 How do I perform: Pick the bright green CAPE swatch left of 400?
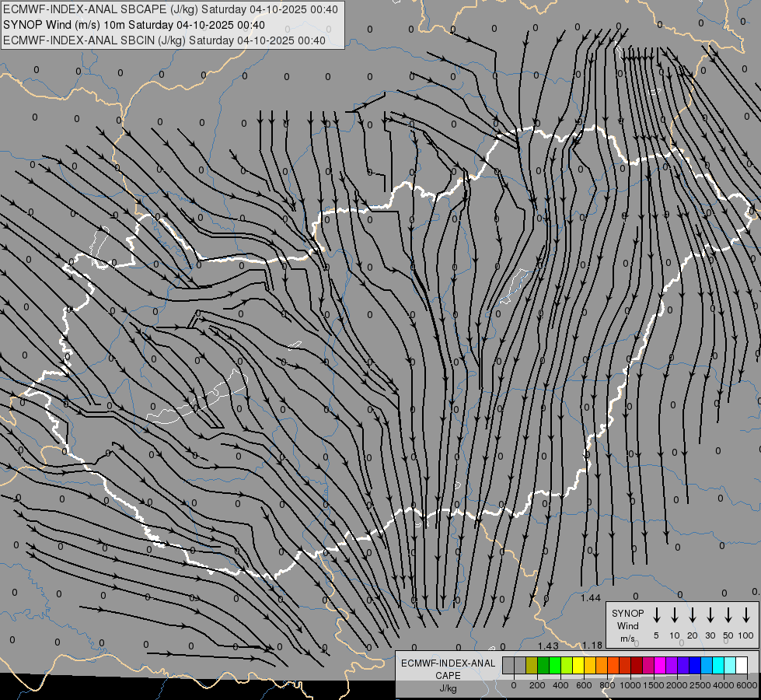click(555, 665)
